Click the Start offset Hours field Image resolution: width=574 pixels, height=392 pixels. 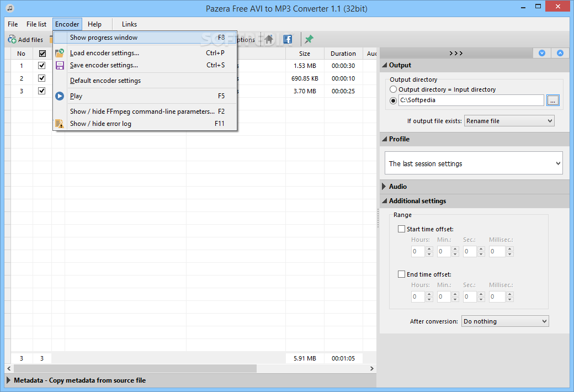coord(418,251)
